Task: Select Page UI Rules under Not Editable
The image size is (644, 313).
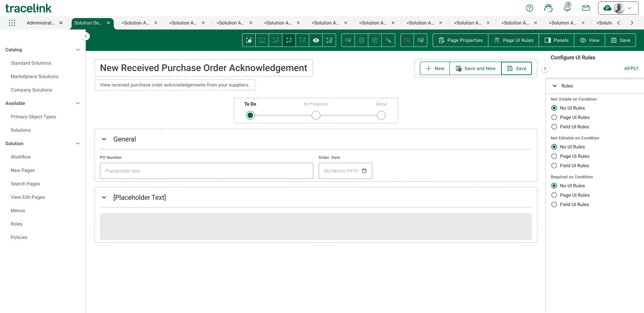Action: click(x=554, y=156)
